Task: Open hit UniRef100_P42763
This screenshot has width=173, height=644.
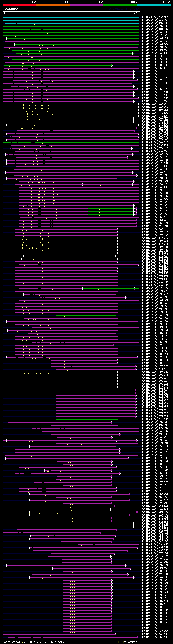Action: coord(155,20)
